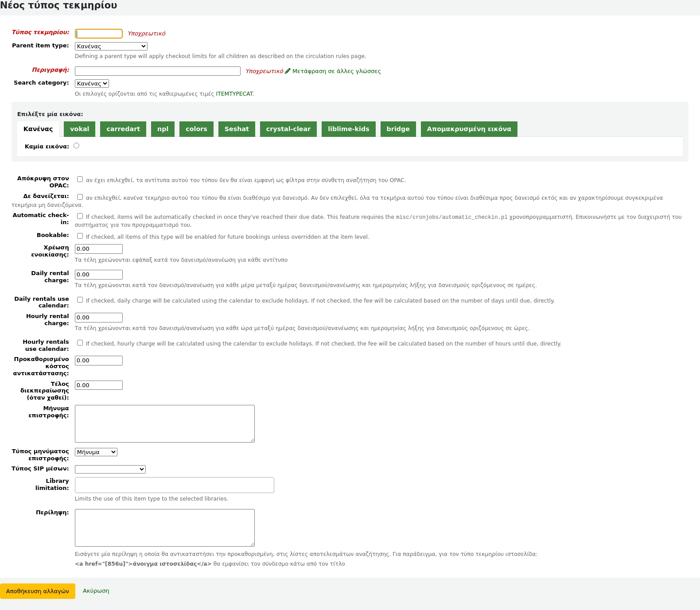The height and width of the screenshot is (610, 700).
Task: Open the ITEMTYPECAT authorized values link
Action: click(234, 94)
